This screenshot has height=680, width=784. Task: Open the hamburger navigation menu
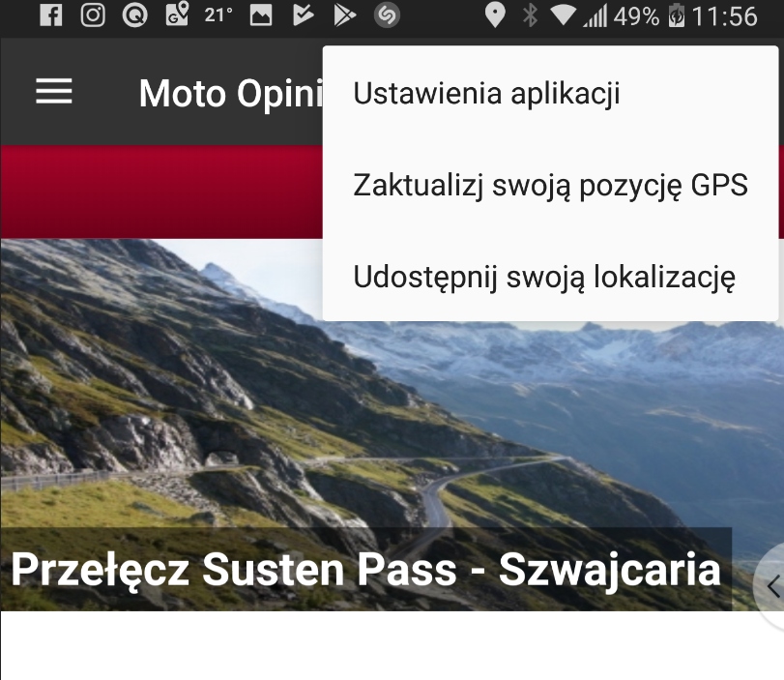pyautogui.click(x=54, y=92)
